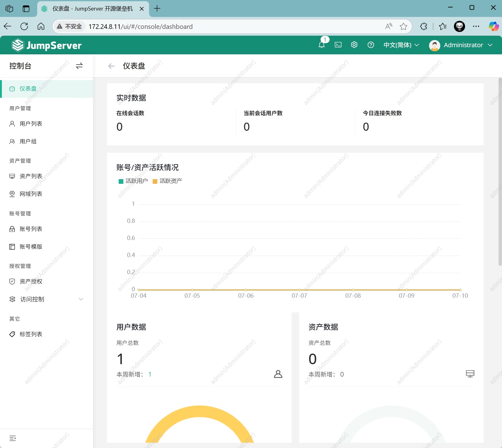This screenshot has height=448, width=502.
Task: Click the JumpServer logo
Action: [x=47, y=45]
